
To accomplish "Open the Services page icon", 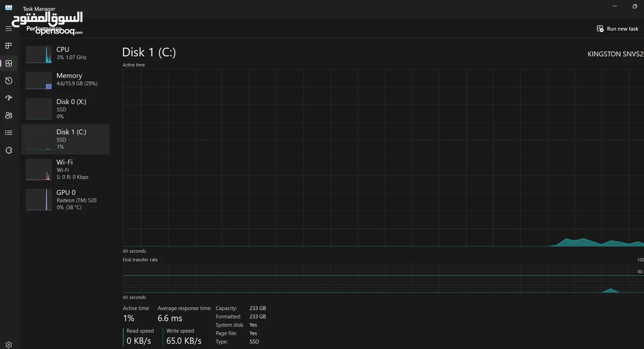I will 8,150.
